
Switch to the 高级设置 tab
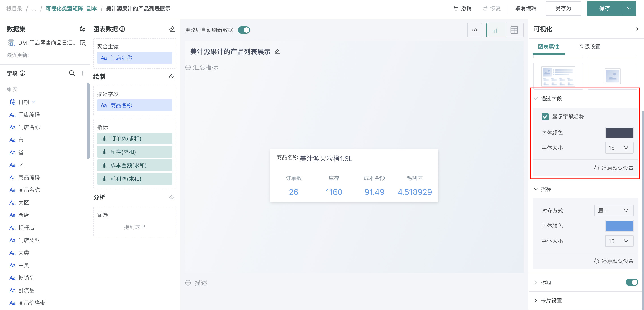[x=589, y=47]
